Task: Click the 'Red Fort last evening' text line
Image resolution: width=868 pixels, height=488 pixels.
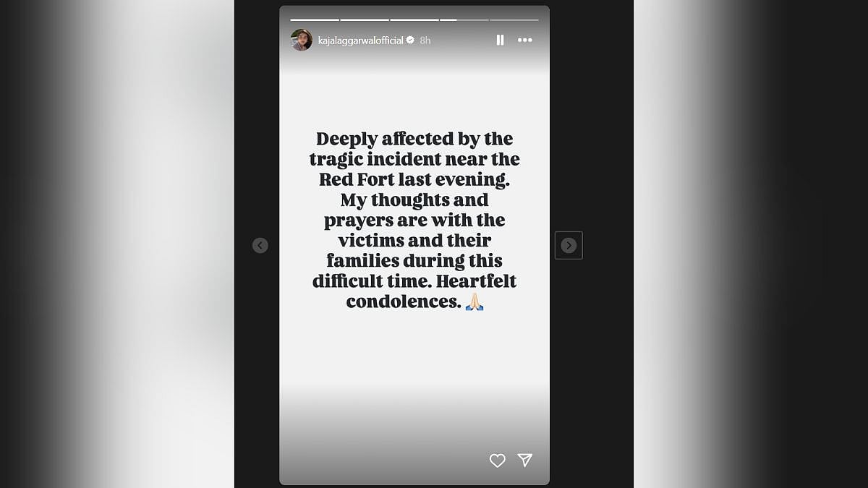Action: tap(414, 179)
